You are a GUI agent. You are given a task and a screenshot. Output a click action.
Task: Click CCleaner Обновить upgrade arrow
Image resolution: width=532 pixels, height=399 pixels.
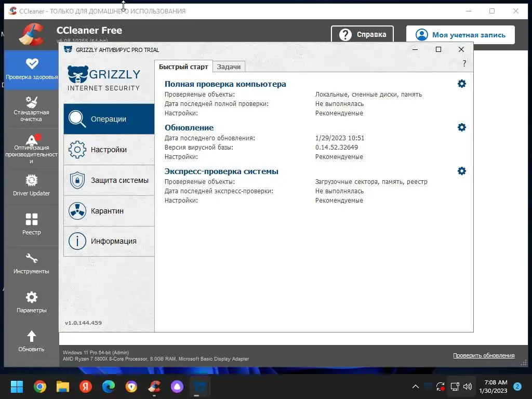point(32,342)
